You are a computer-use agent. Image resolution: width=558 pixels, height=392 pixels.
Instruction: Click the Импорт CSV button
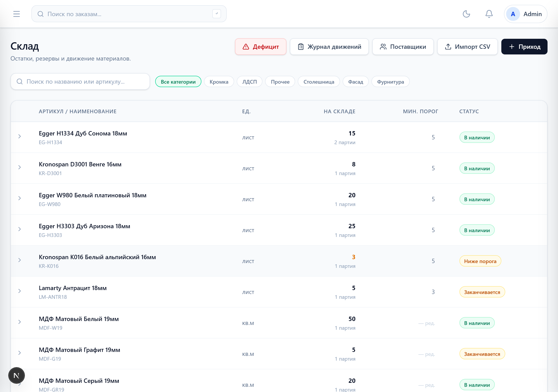tap(467, 47)
